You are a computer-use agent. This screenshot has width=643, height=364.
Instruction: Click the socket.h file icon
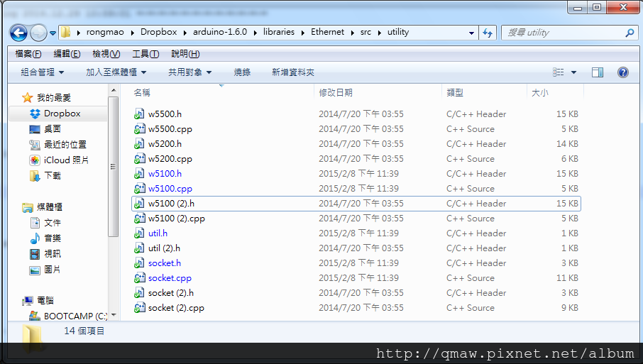(x=139, y=263)
